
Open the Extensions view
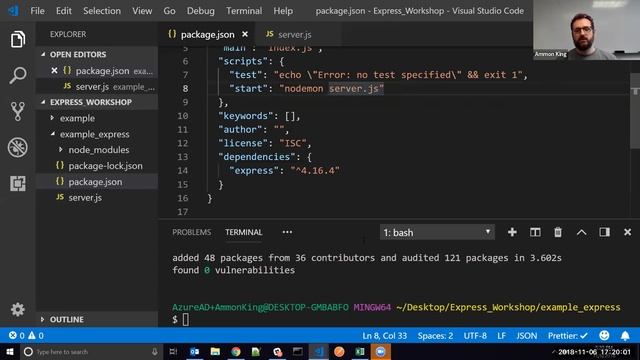point(18,183)
